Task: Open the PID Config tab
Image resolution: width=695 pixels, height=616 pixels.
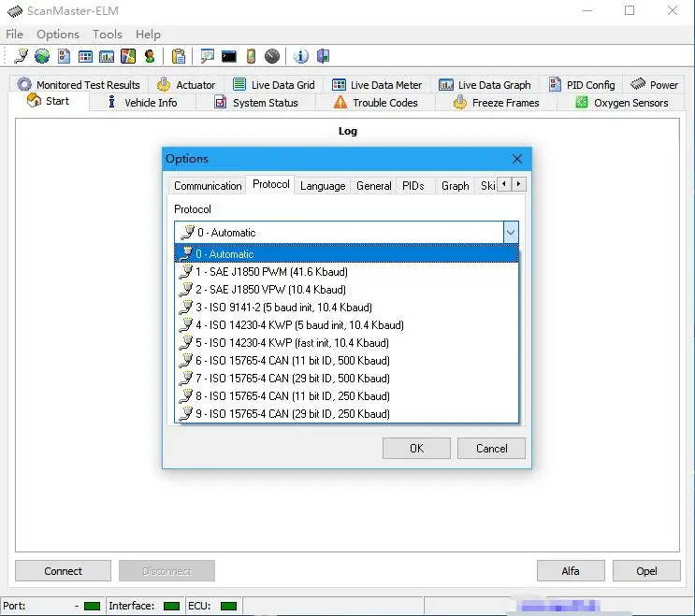Action: 582,84
